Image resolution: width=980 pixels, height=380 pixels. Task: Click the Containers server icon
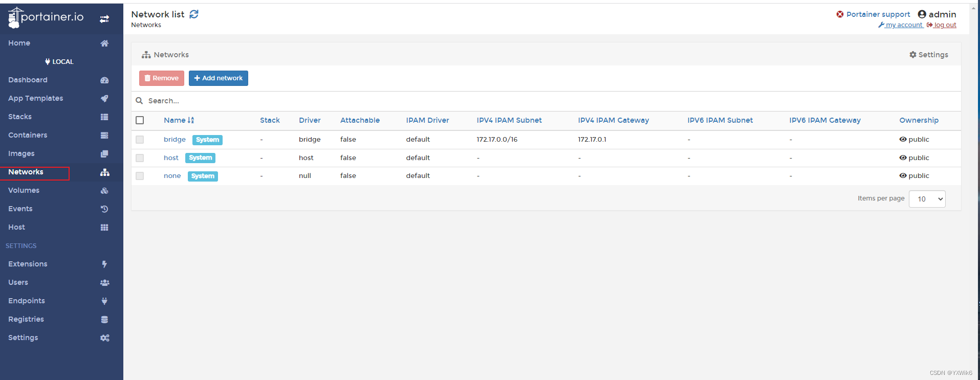point(104,136)
